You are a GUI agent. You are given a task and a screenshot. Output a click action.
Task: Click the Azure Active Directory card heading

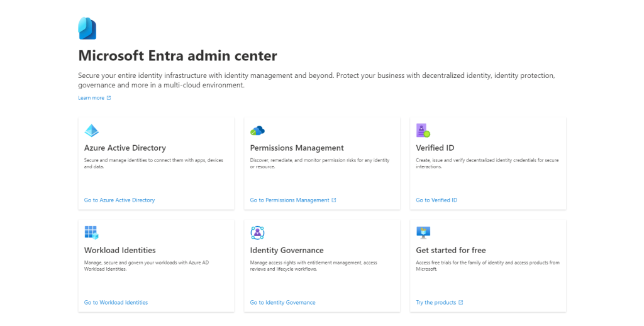click(125, 148)
